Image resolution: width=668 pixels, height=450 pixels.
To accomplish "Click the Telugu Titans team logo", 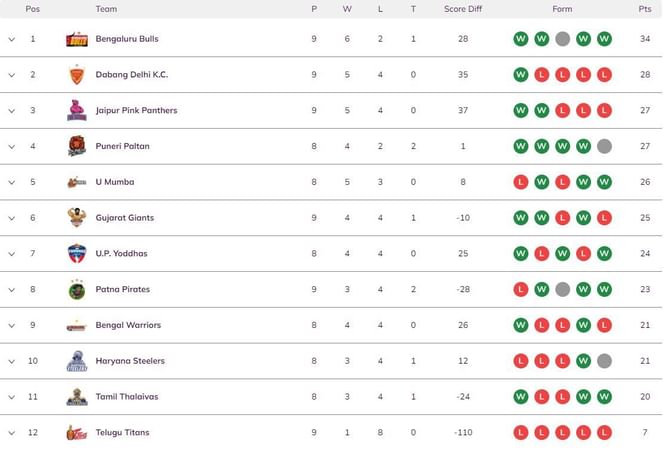I will [77, 433].
